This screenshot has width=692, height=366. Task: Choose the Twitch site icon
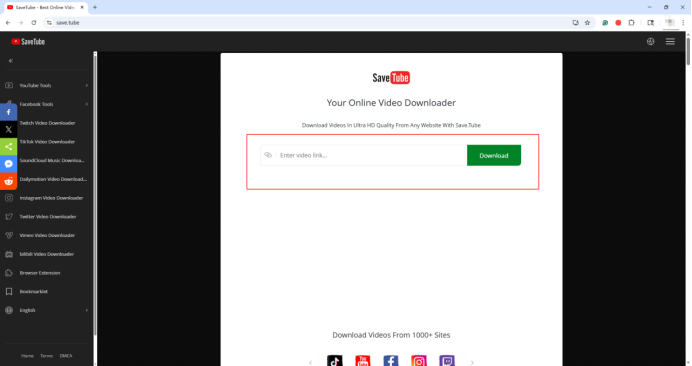[447, 361]
